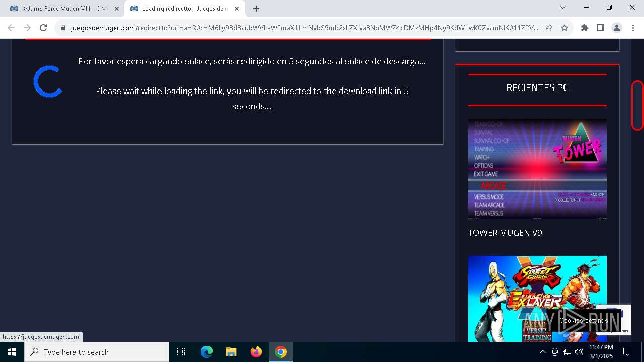Open the tab search dropdown arrow
This screenshot has width=644, height=362.
[x=563, y=7]
